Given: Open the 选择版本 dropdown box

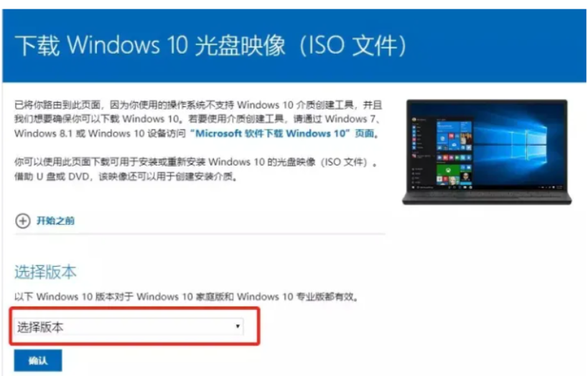Looking at the screenshot, I should tap(129, 327).
